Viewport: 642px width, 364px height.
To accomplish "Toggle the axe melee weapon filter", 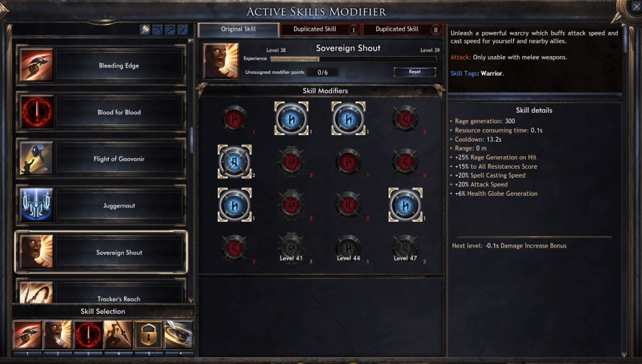I will pos(145,29).
